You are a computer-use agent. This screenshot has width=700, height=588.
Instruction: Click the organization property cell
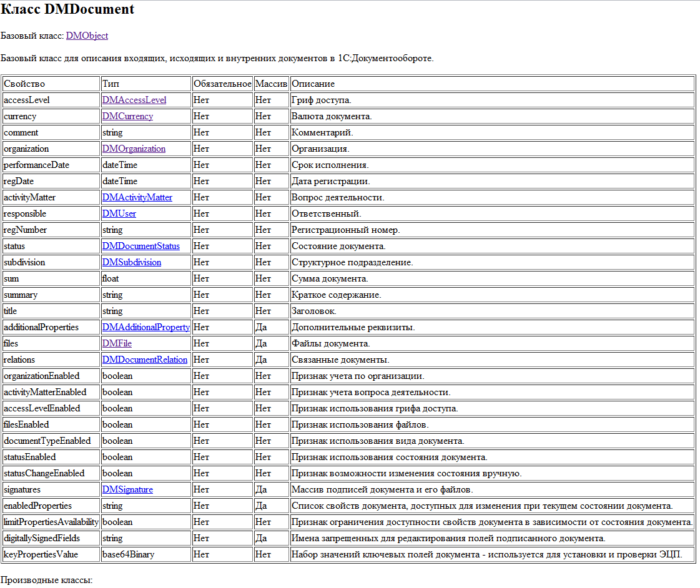[51, 149]
